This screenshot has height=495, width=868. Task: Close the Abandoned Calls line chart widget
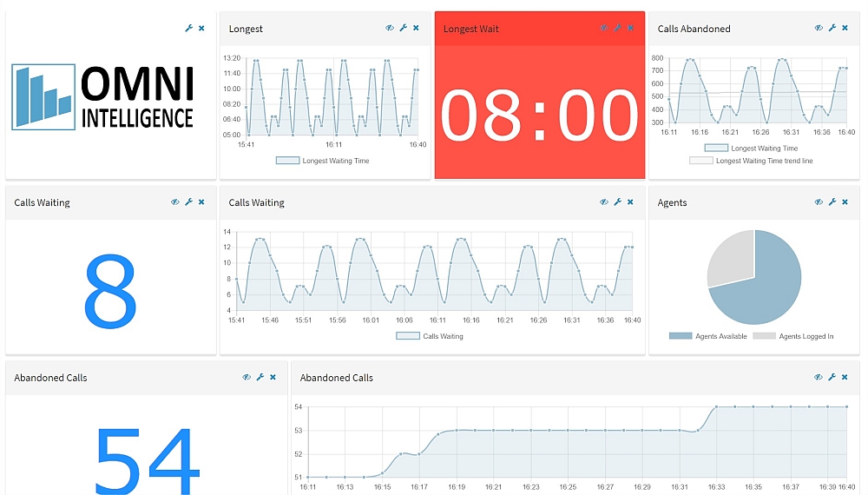845,377
